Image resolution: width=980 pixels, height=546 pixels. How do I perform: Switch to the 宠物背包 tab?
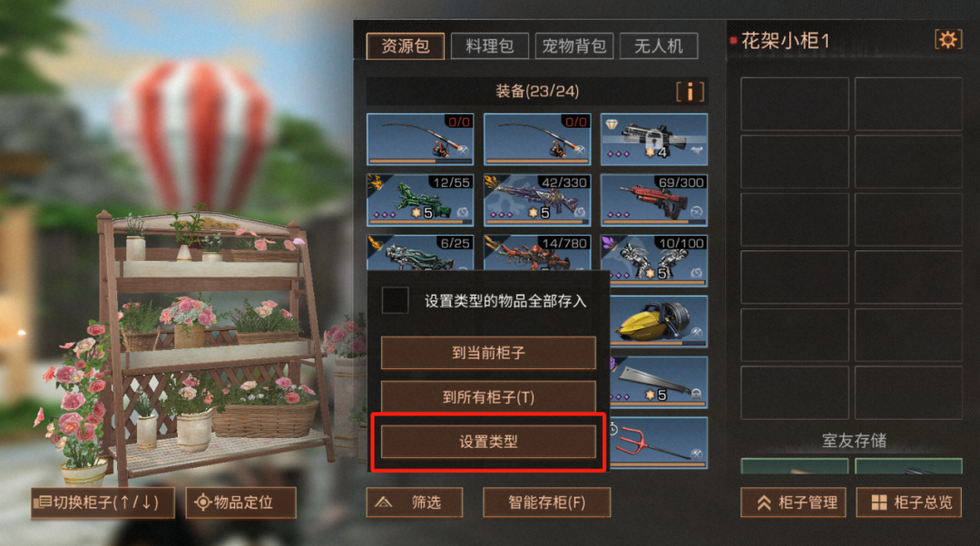[573, 46]
